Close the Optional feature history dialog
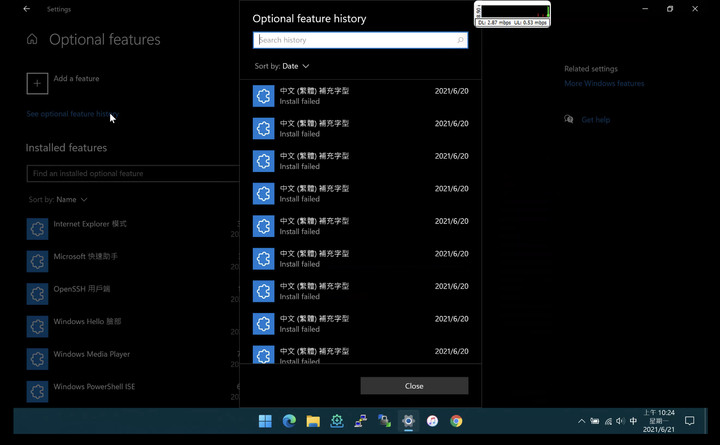720x445 pixels. pos(414,386)
